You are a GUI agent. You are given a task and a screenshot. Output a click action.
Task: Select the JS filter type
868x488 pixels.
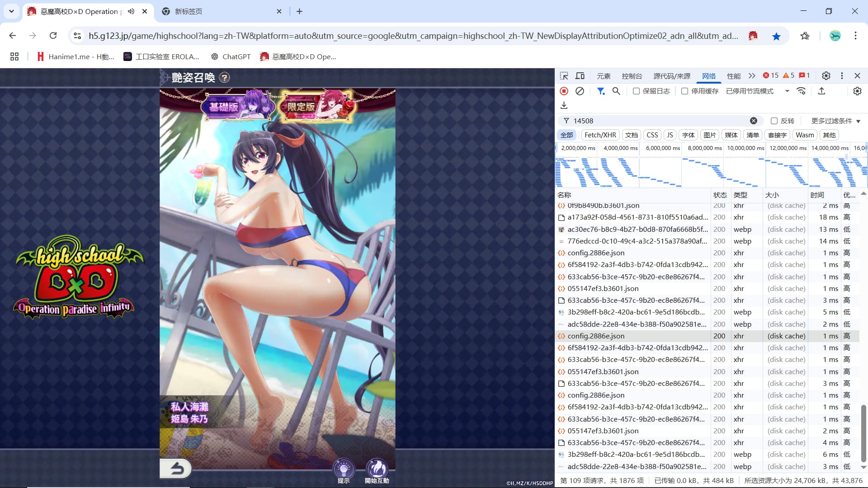point(670,135)
